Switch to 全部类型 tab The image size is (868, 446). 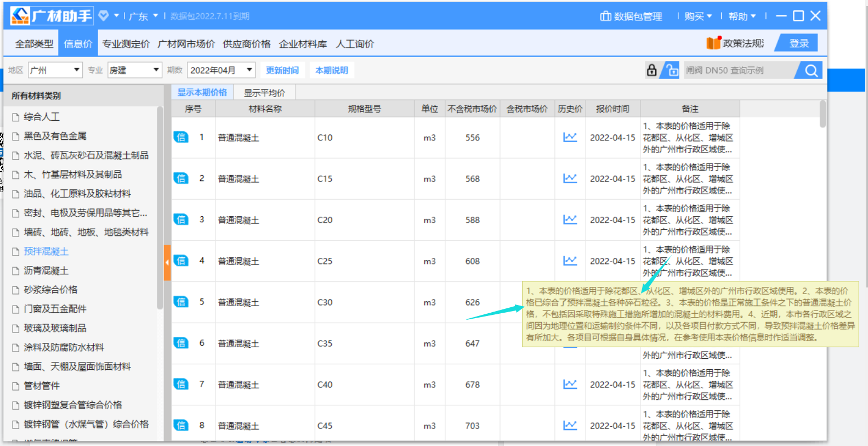[34, 44]
